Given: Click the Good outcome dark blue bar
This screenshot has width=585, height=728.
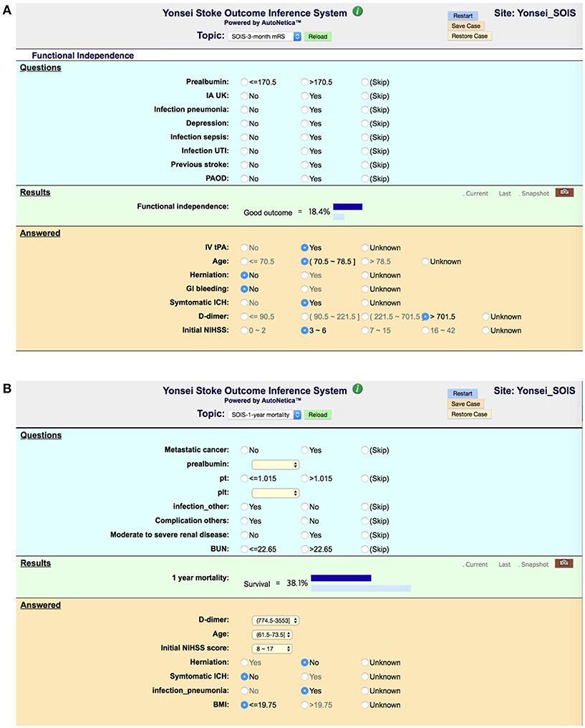Looking at the screenshot, I should 348,206.
